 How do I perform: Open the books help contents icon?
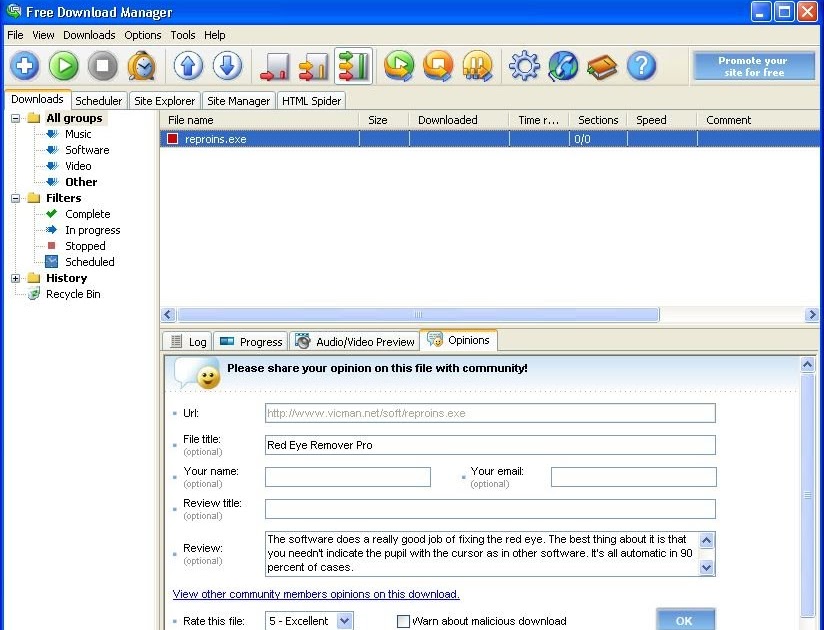[x=602, y=67]
